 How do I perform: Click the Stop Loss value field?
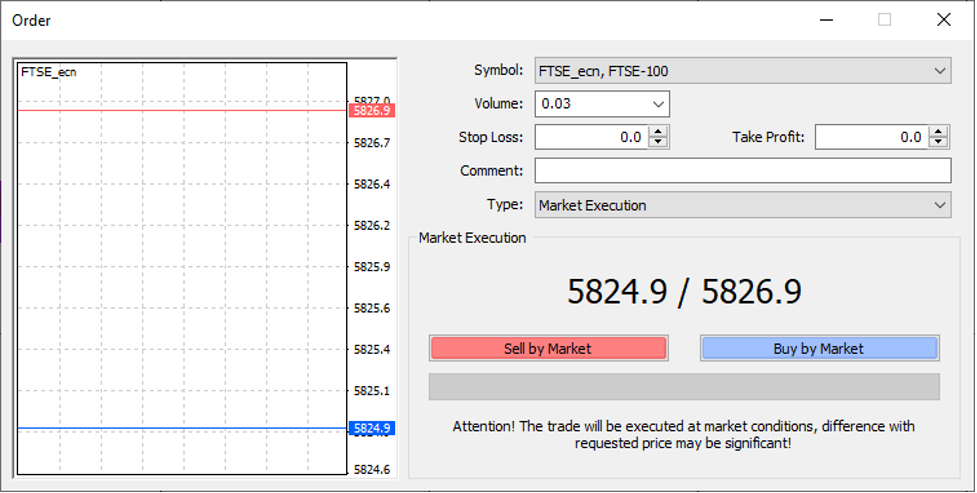click(x=592, y=137)
